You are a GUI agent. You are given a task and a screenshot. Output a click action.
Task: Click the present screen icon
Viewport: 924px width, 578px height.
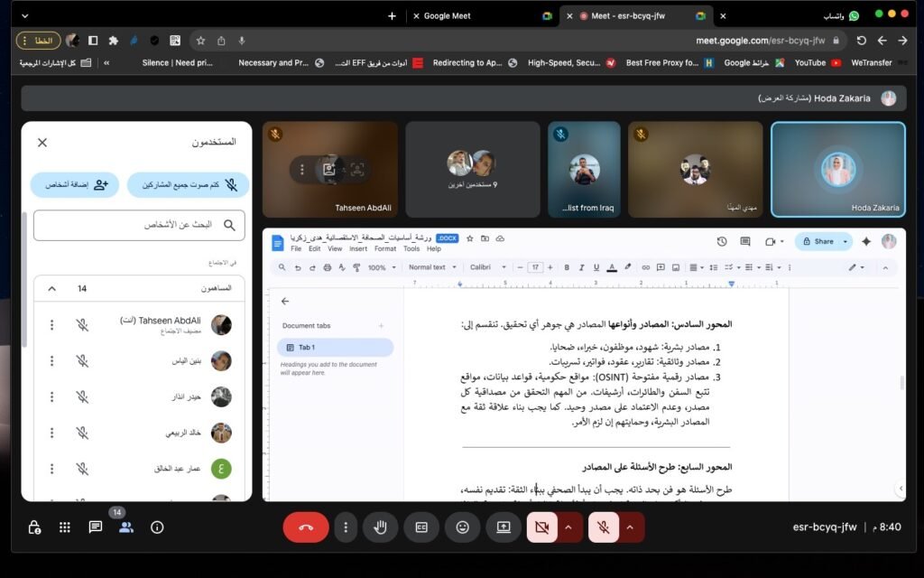pyautogui.click(x=504, y=527)
